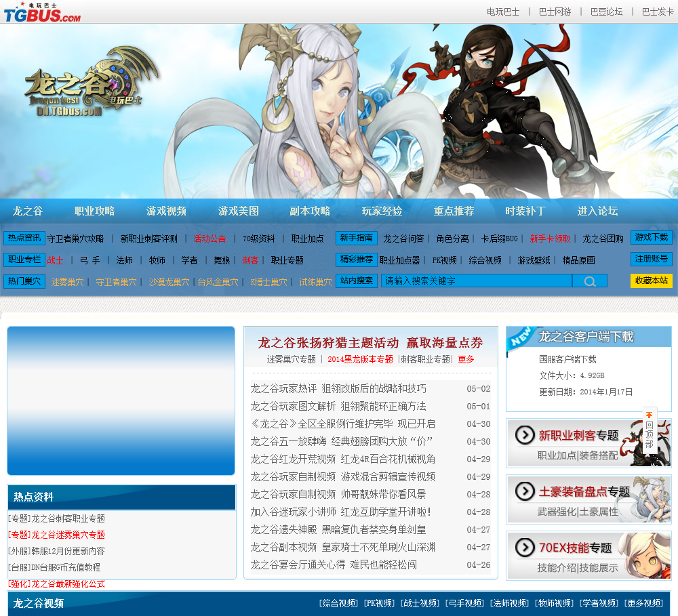Open the 游戏壁纸 link
The image size is (678, 616).
pos(534,260)
